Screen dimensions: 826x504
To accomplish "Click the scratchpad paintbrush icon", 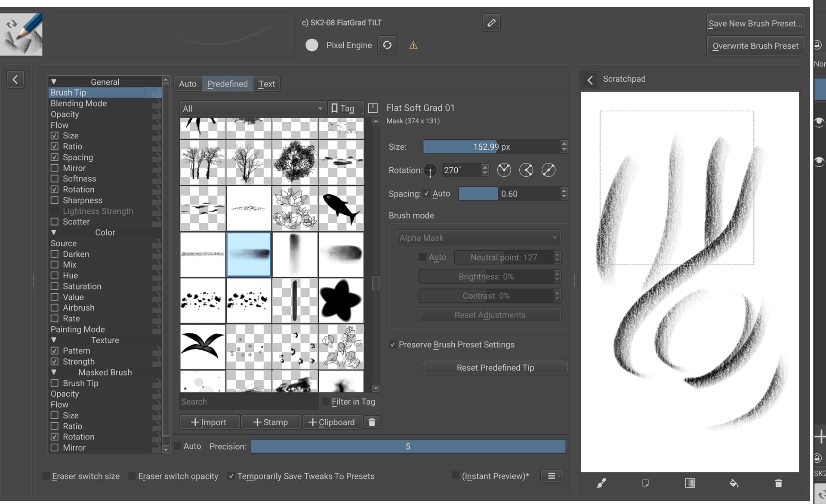I will 601,483.
